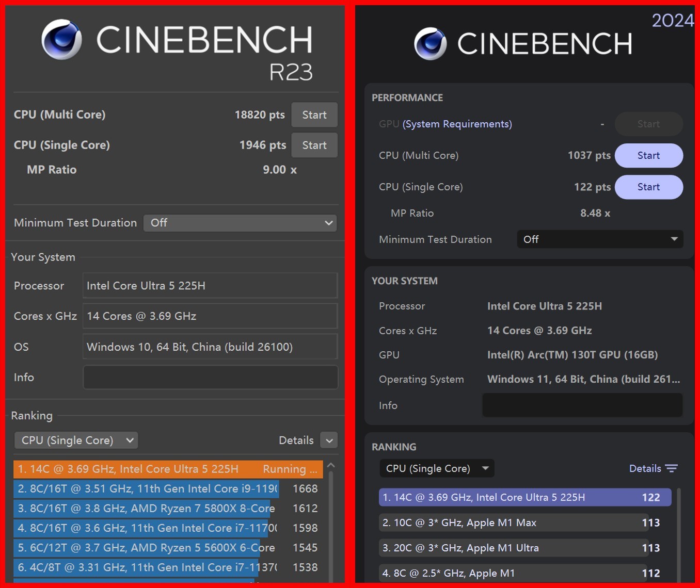The width and height of the screenshot is (700, 588).
Task: Click the Cinebench 2024 single core score 122 pts
Action: 592,187
